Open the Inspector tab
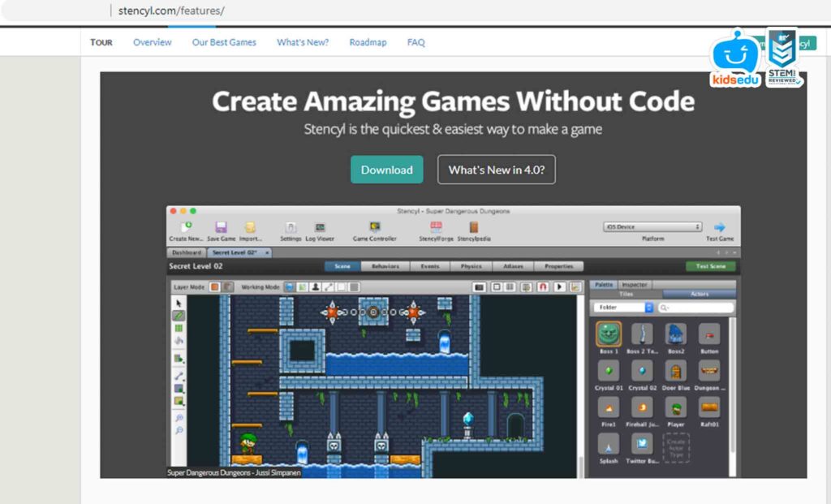Image resolution: width=831 pixels, height=504 pixels. 634,285
